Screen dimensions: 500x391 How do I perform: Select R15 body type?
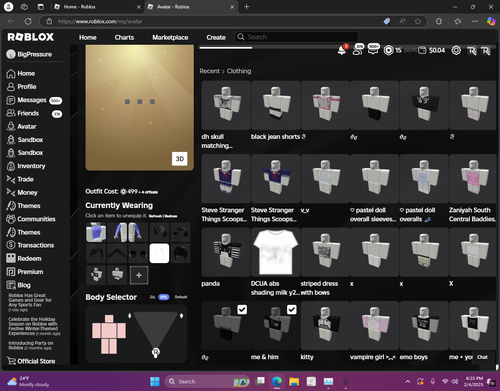[164, 297]
